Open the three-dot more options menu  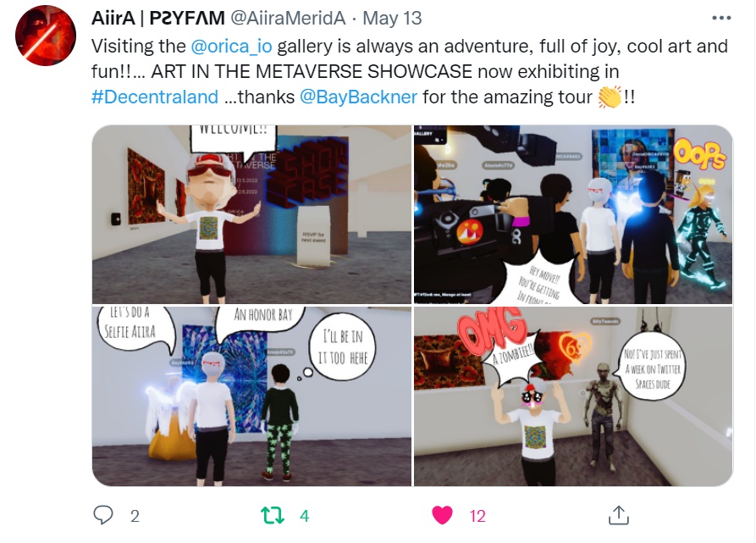pyautogui.click(x=721, y=19)
